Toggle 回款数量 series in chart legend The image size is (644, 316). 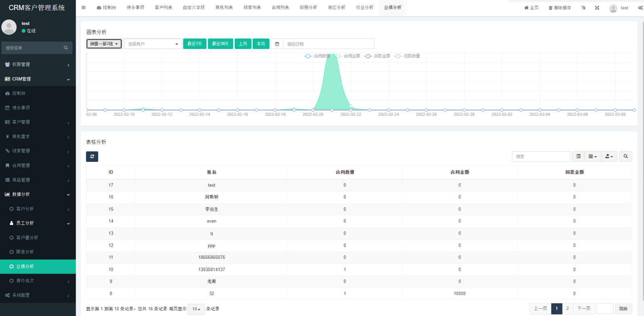tap(408, 56)
